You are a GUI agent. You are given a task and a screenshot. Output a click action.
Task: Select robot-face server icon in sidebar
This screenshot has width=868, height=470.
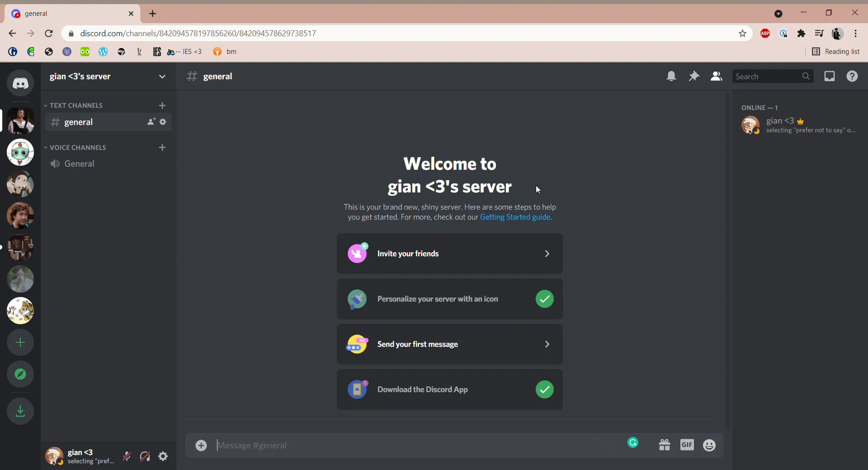(x=20, y=152)
